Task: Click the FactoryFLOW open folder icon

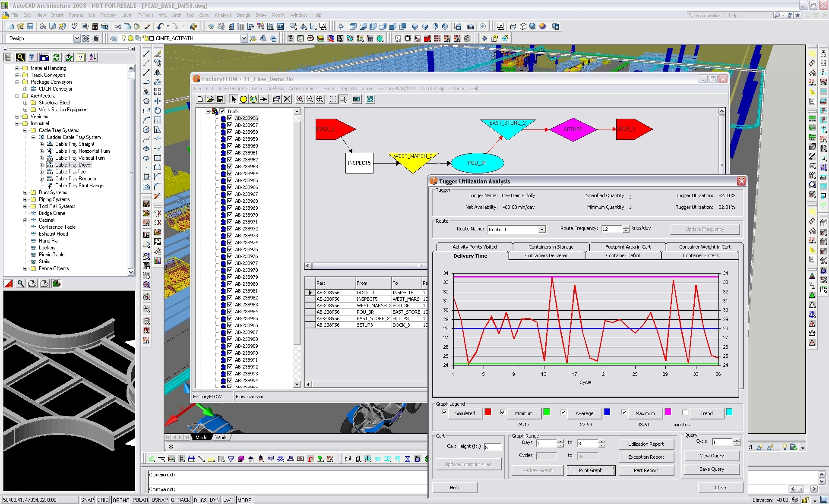Action: click(210, 99)
